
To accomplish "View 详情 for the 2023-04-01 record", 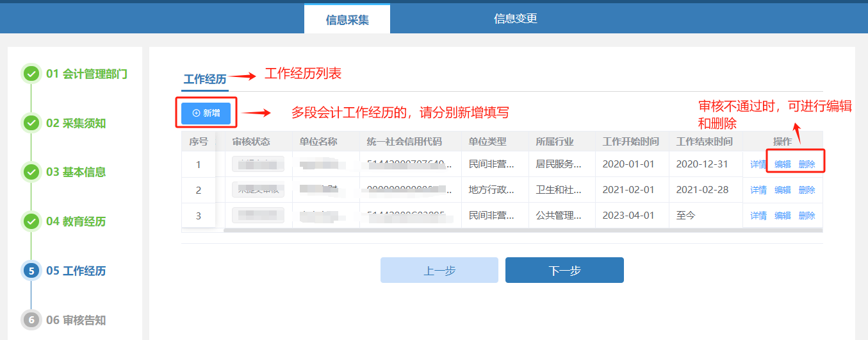I will 758,216.
